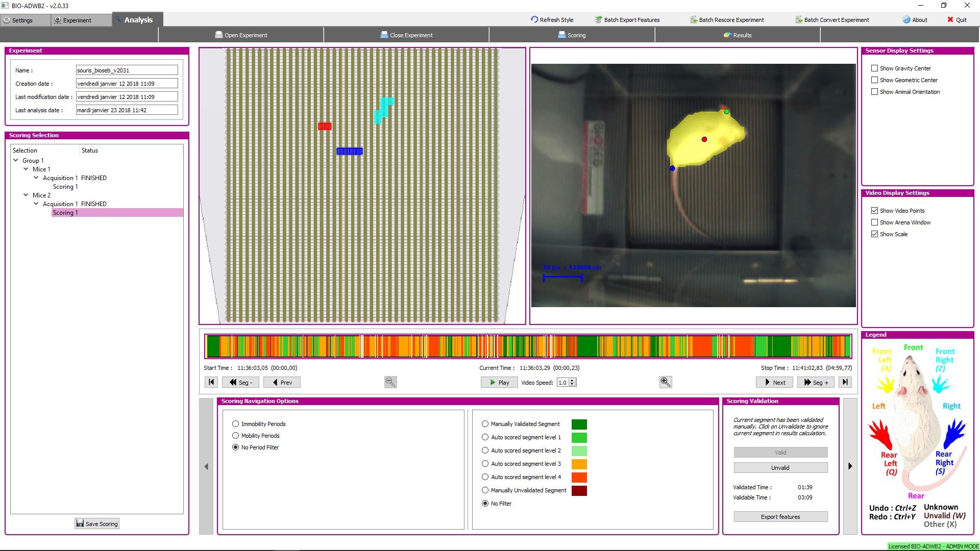Open the About dialog

click(x=915, y=20)
